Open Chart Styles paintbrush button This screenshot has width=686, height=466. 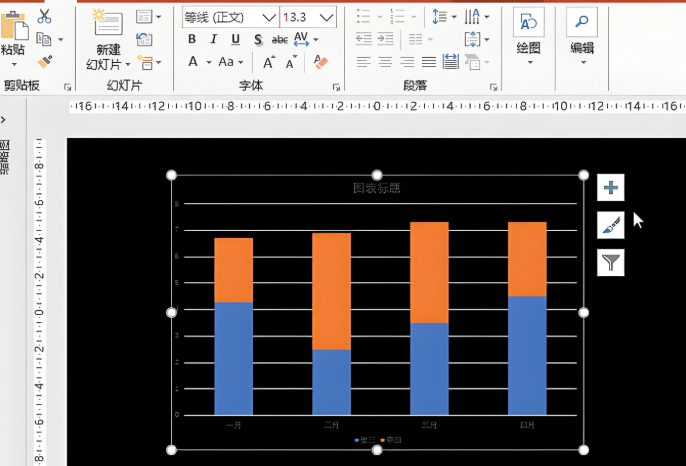611,225
